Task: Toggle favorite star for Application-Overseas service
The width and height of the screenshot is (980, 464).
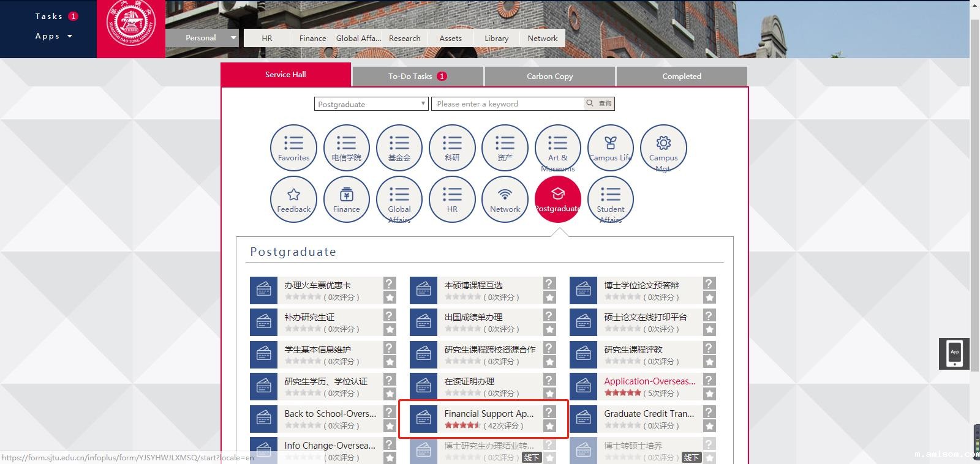Action: [x=709, y=394]
